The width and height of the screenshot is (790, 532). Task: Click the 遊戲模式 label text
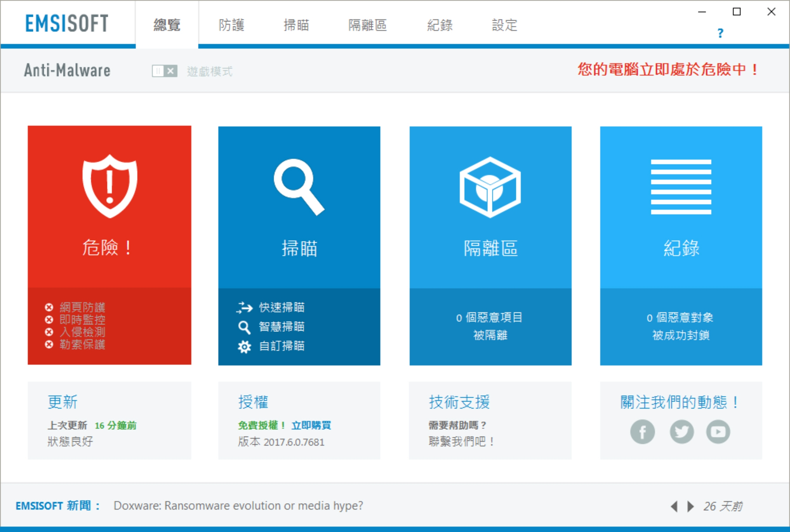coord(210,72)
